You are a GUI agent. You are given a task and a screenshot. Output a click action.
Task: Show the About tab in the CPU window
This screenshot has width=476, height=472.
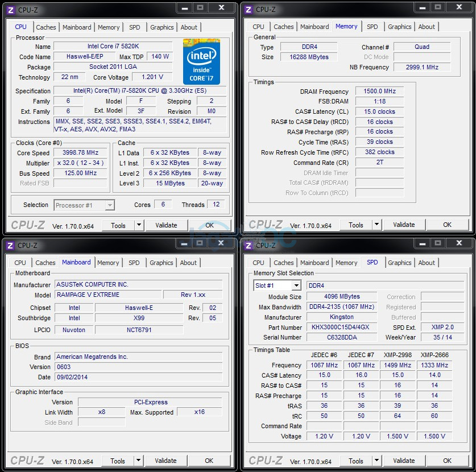tap(189, 27)
